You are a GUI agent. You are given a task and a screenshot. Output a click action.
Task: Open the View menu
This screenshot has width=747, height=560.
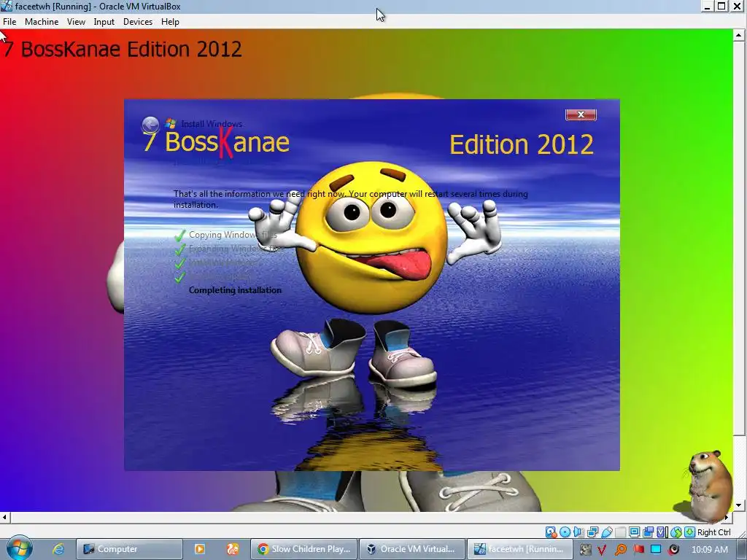click(x=76, y=22)
